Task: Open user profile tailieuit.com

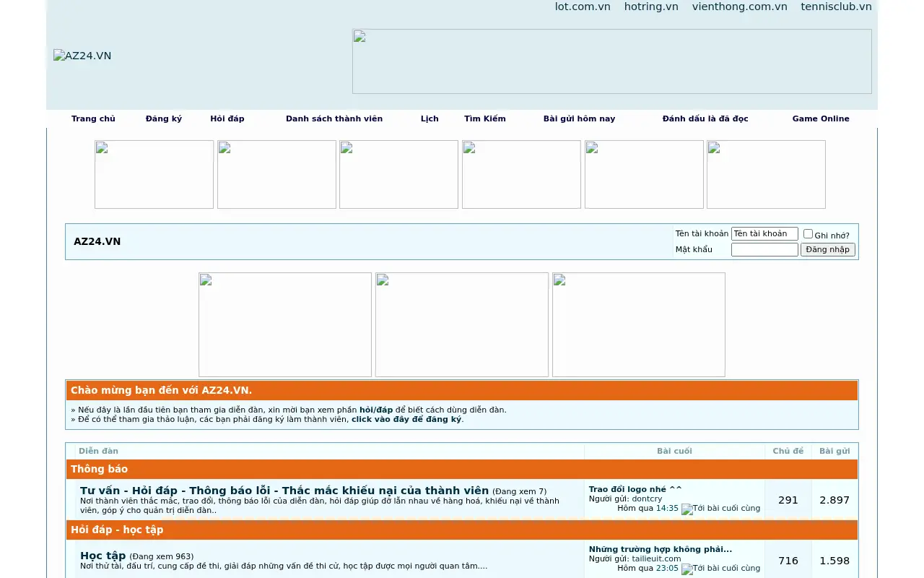Action: (x=656, y=558)
